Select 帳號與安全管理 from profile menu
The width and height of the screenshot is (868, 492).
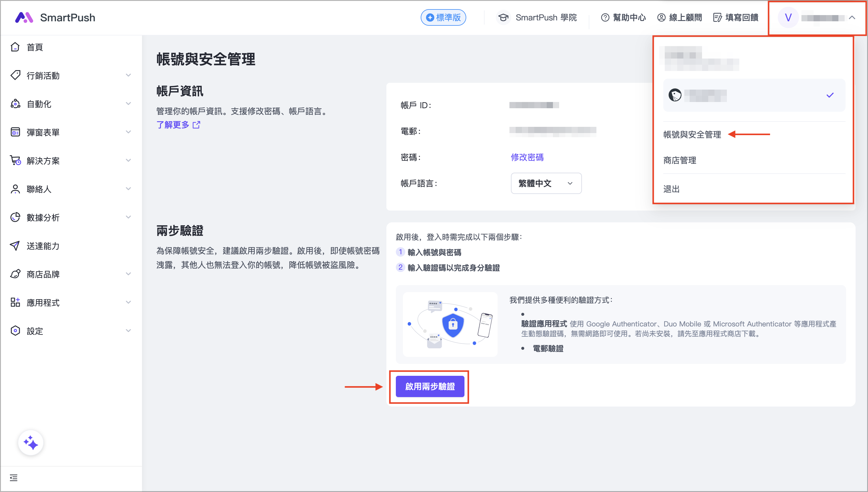point(692,135)
